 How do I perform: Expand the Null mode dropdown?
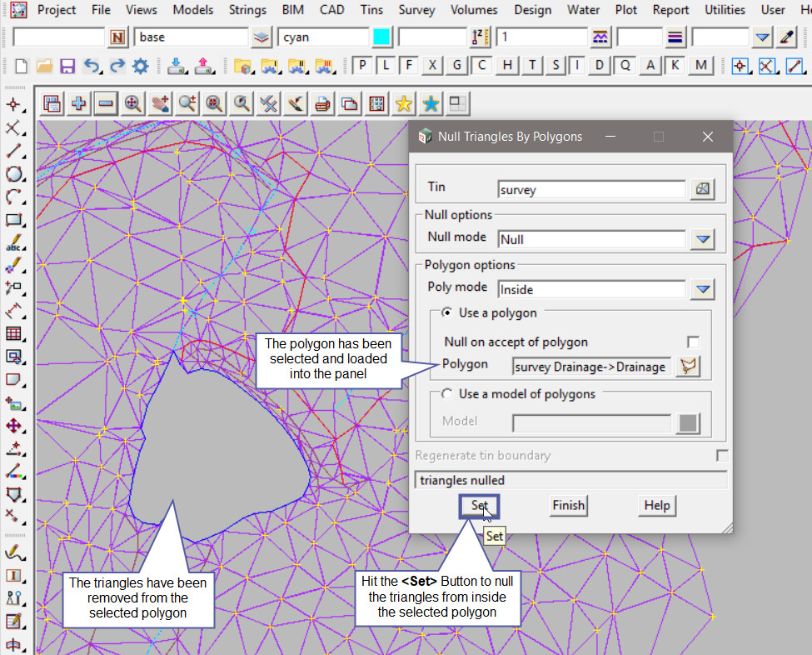click(x=704, y=239)
